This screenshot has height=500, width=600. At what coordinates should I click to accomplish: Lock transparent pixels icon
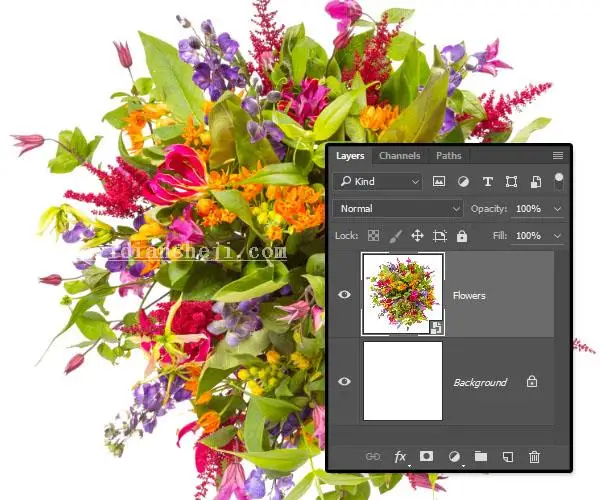click(373, 236)
